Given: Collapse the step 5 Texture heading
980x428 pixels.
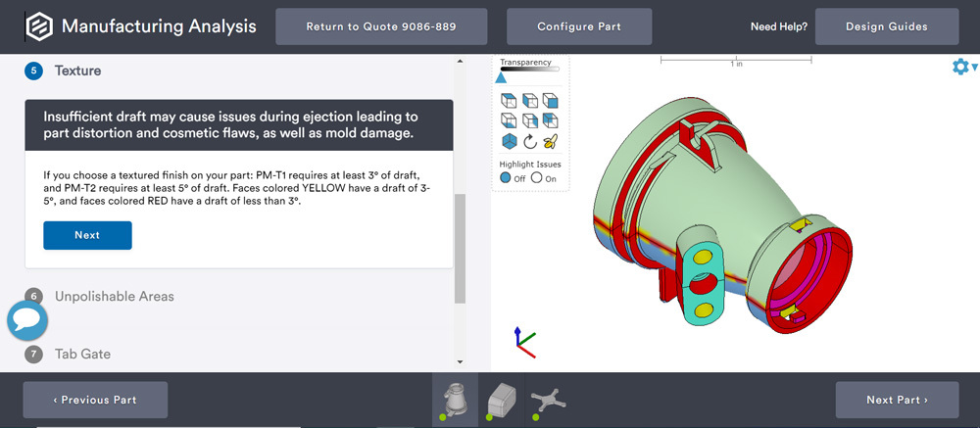Looking at the screenshot, I should (77, 71).
